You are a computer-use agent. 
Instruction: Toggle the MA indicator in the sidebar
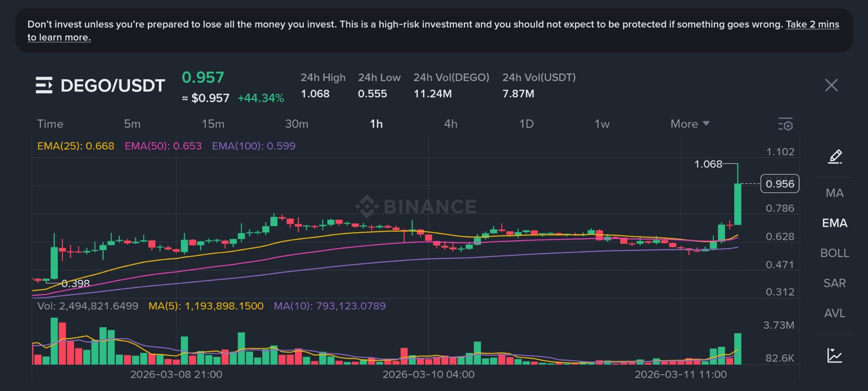tap(834, 193)
